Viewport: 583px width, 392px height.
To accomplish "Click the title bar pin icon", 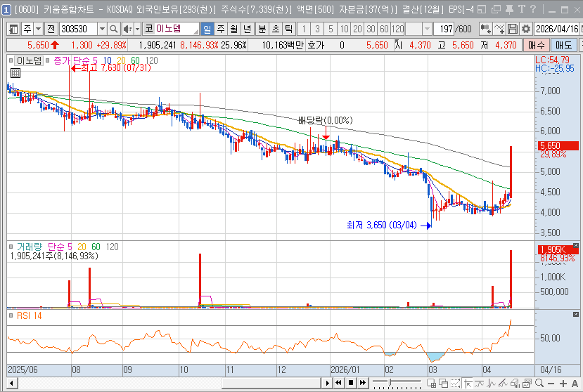I will pos(509,9).
